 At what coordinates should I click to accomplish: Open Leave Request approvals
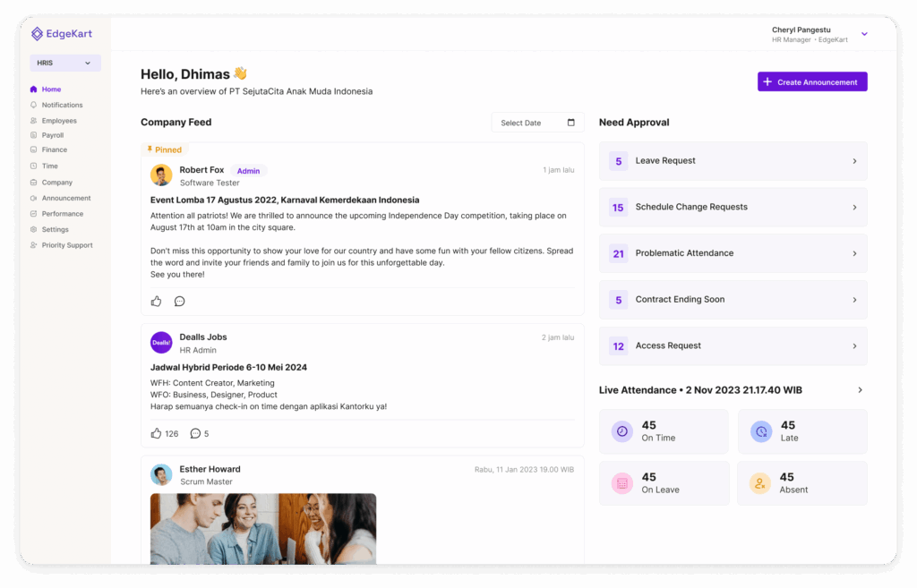coord(733,161)
